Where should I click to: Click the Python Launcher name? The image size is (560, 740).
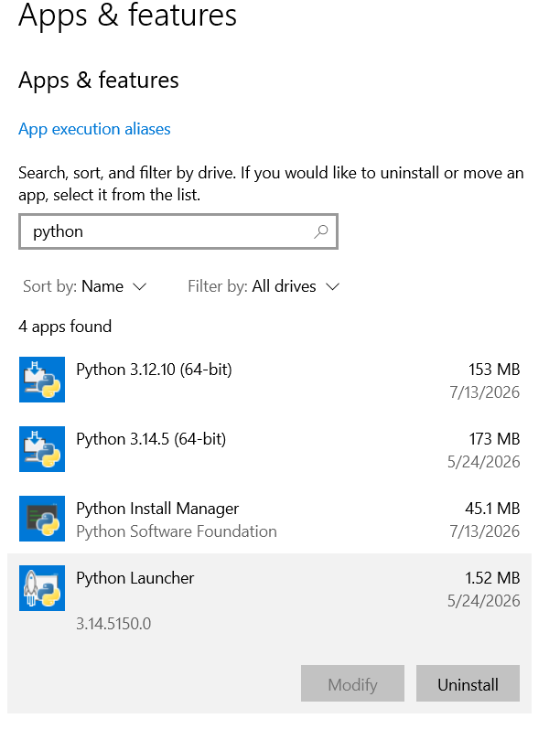click(135, 578)
